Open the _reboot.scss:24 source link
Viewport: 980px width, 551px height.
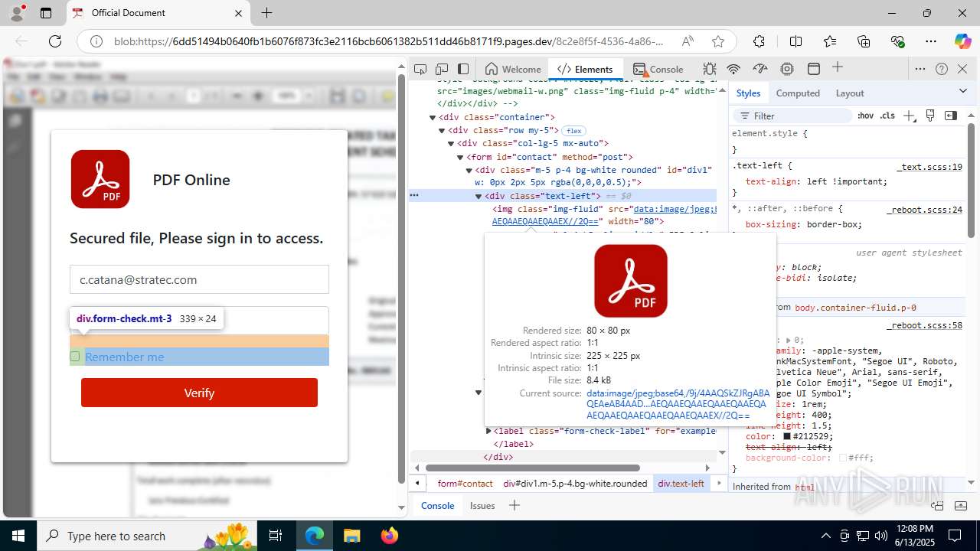point(924,210)
